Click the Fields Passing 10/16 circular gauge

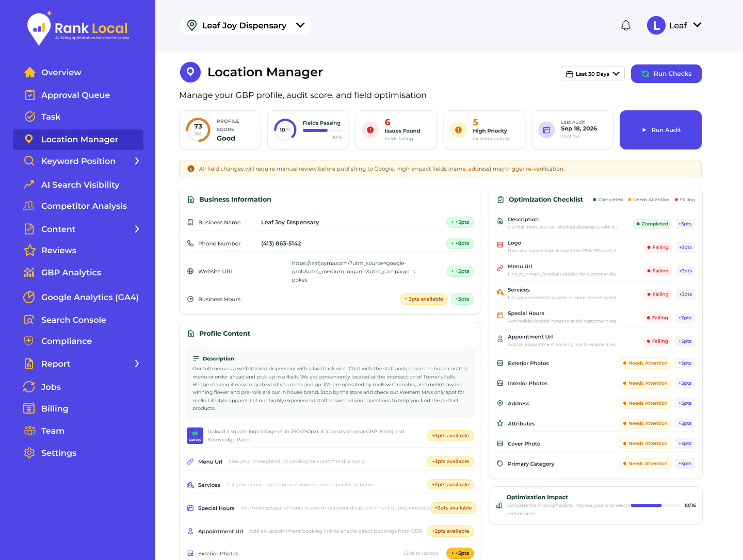(x=285, y=129)
